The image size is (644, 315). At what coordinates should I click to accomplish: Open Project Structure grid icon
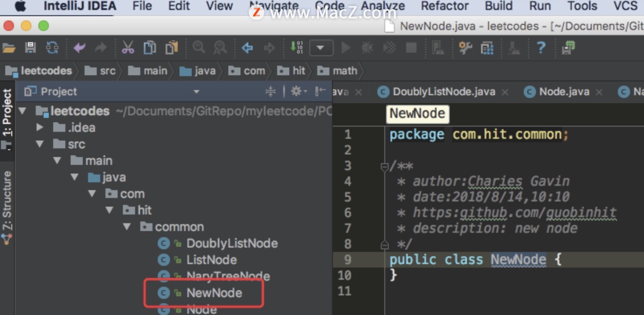[487, 48]
